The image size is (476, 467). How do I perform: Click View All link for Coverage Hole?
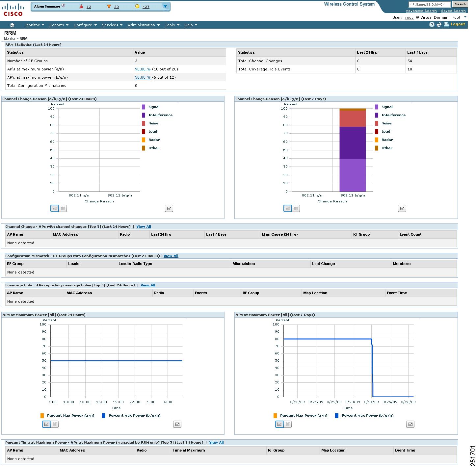coord(148,285)
